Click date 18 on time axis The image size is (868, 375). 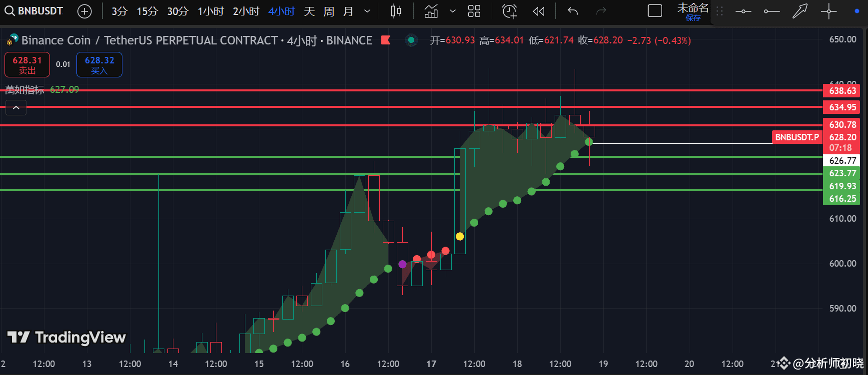[x=517, y=364]
